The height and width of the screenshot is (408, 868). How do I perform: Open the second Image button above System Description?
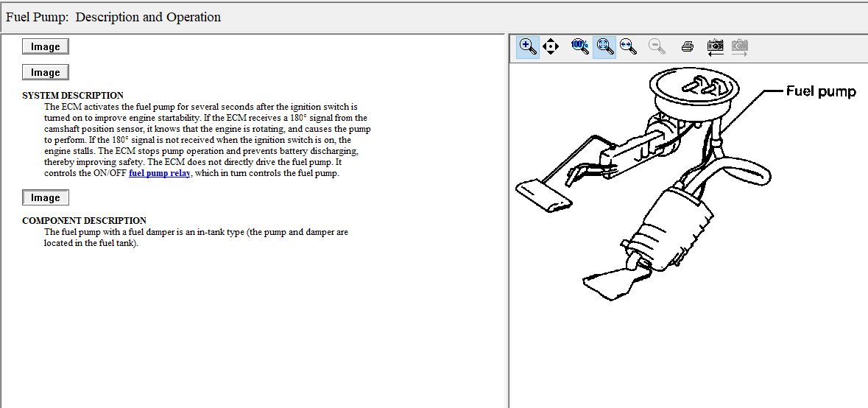46,72
